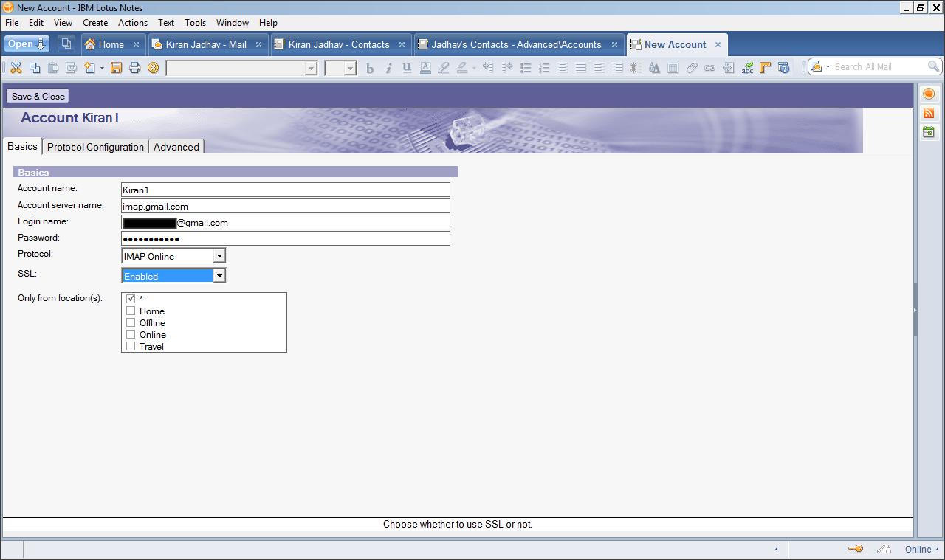This screenshot has height=560, width=945.
Task: Check the Home location checkbox
Action: [131, 311]
